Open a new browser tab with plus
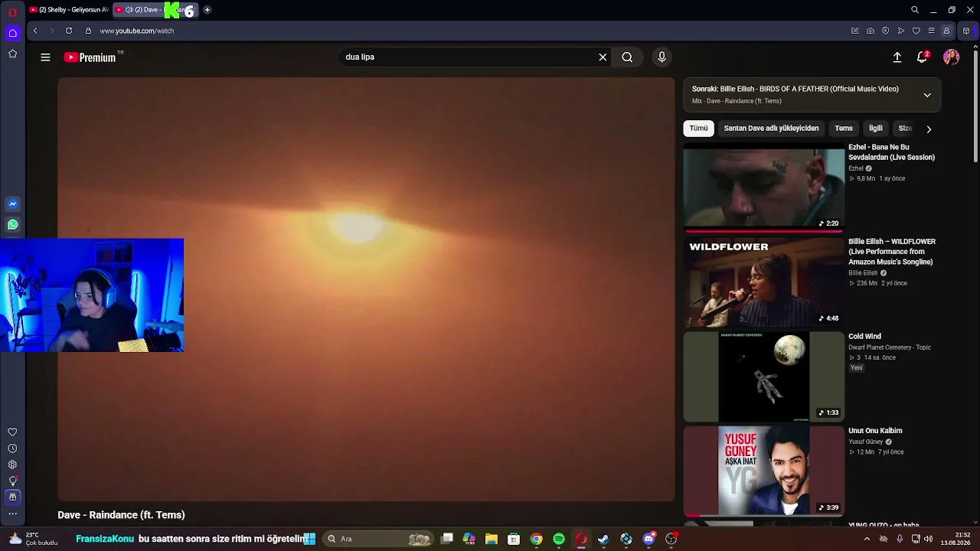The image size is (980, 551). [207, 10]
